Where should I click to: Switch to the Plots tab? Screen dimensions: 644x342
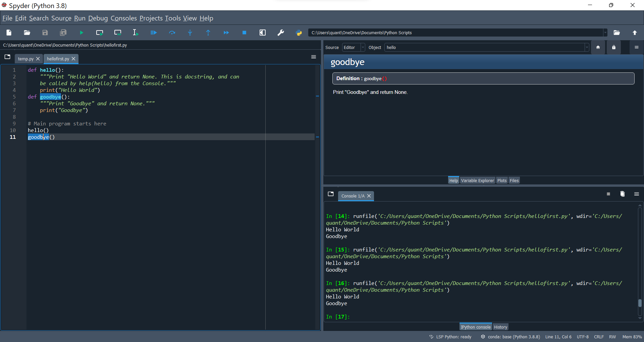tap(502, 180)
